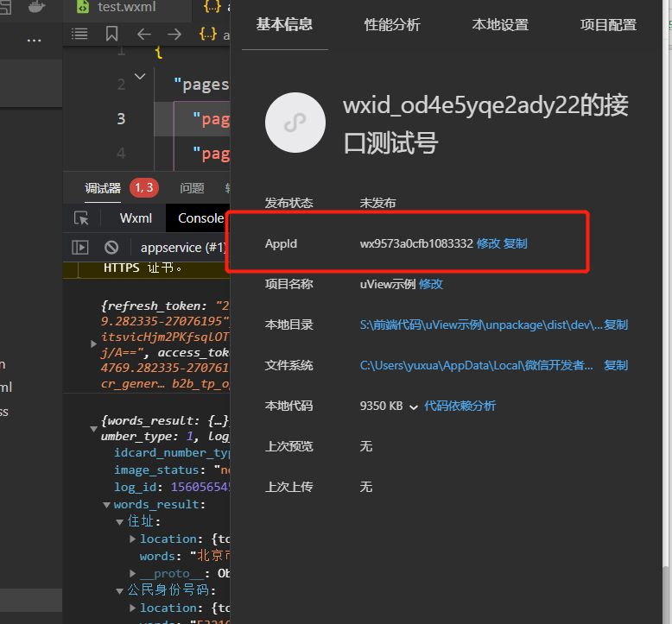Expand the refresh_token object log entry
This screenshot has height=624, width=672.
click(x=93, y=344)
